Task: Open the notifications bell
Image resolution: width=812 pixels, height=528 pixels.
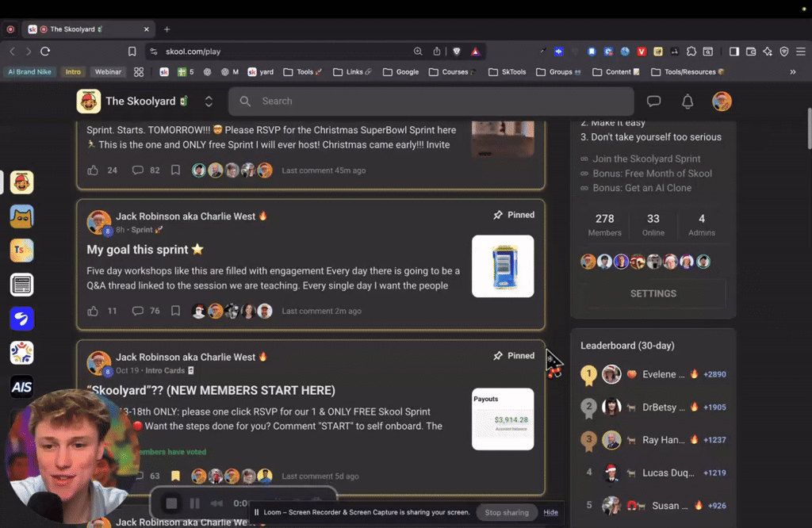Action: coord(688,101)
